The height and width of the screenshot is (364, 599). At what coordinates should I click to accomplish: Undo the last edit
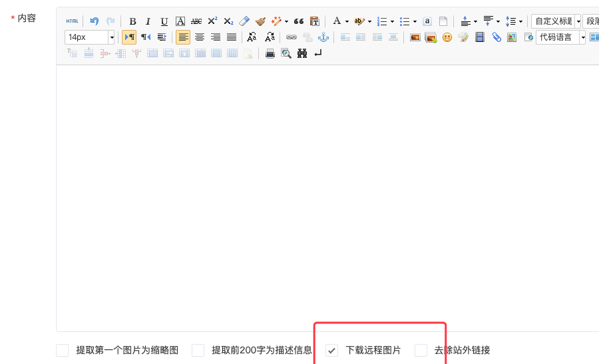[95, 21]
